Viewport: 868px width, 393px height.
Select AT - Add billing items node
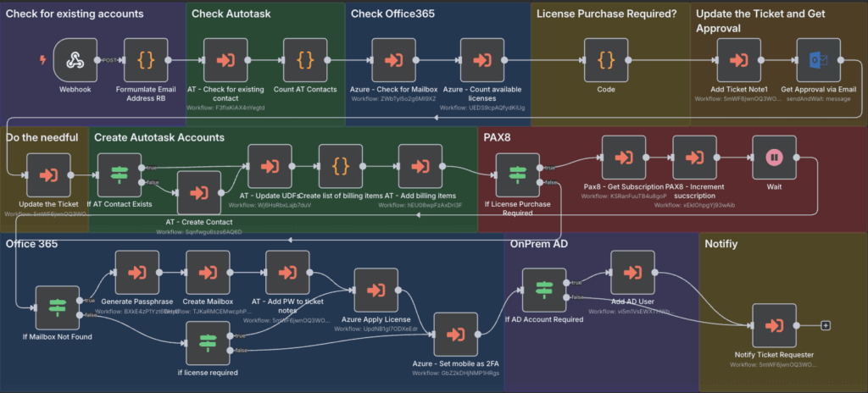(420, 166)
